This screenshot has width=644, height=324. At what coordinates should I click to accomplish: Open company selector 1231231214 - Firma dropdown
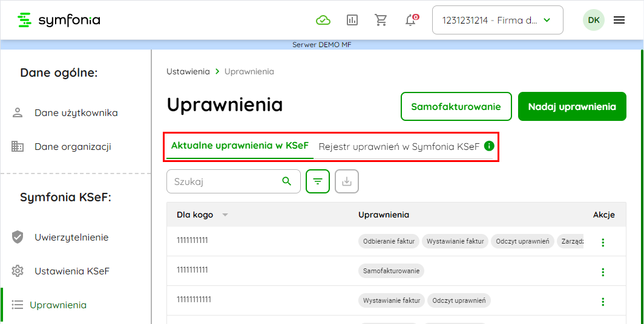pos(498,20)
